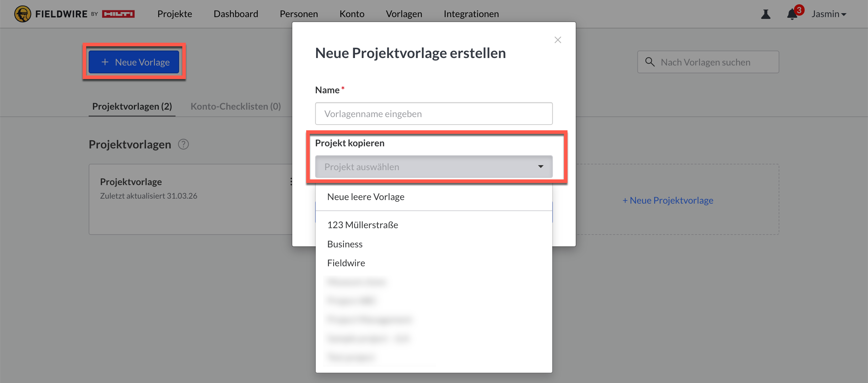
Task: Open the notifications bell icon
Action: 792,14
